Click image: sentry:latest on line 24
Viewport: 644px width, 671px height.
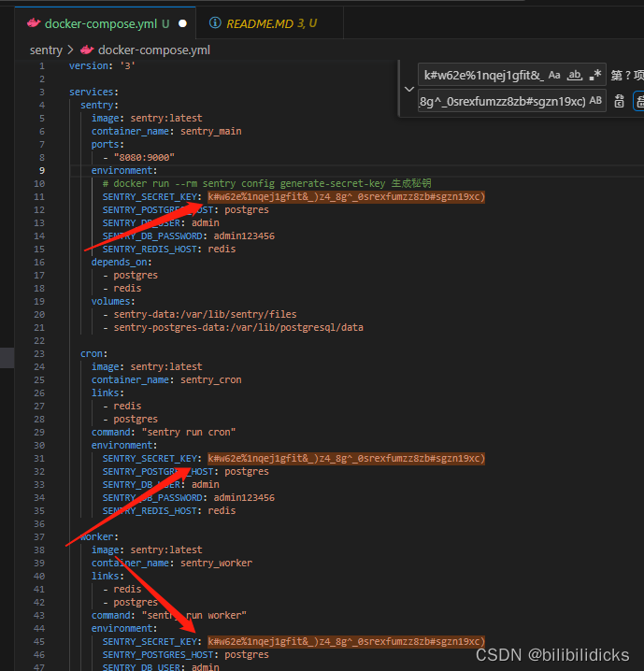[147, 366]
